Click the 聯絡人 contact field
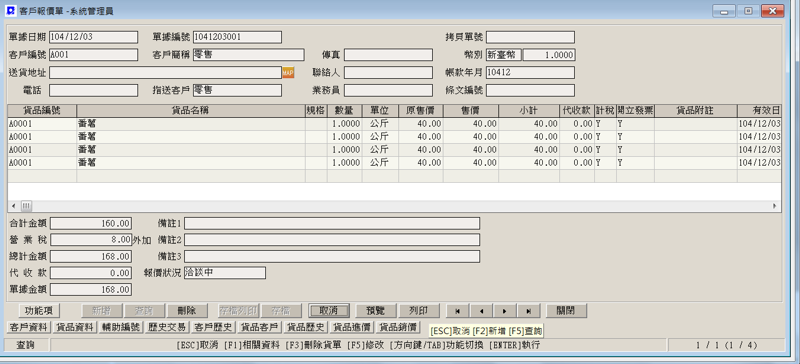This screenshot has height=364, width=800. click(x=388, y=72)
